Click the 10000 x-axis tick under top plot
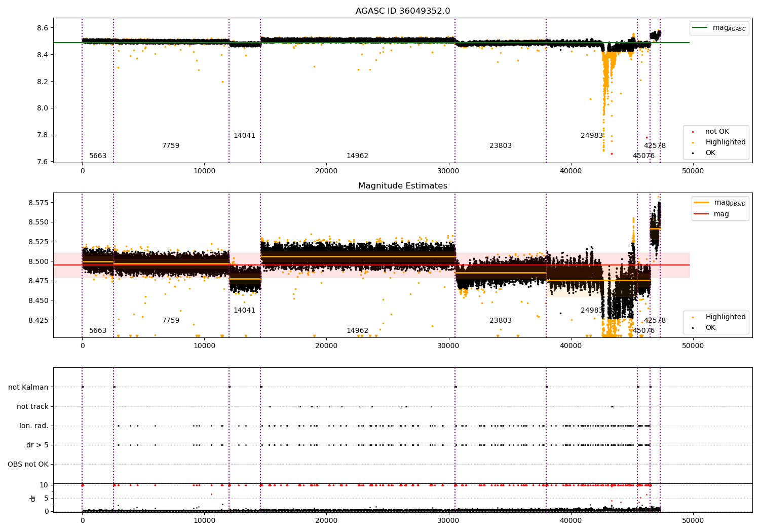 tap(204, 171)
